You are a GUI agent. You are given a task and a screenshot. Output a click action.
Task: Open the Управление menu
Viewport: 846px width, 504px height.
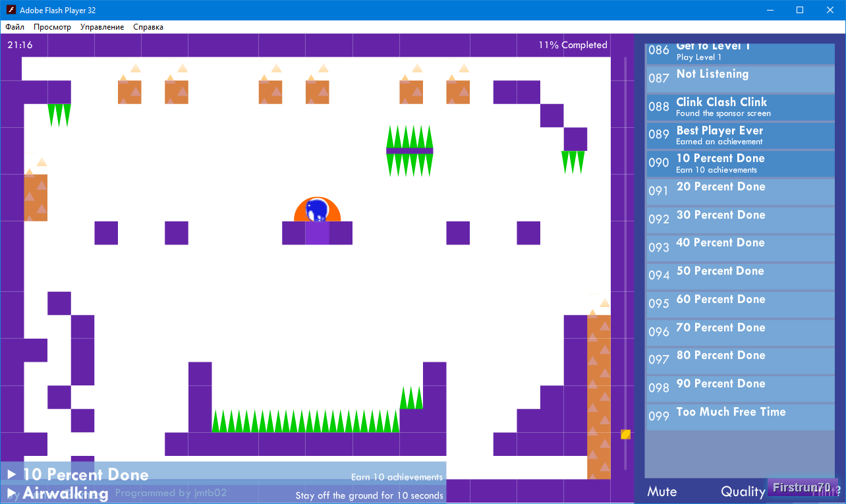pos(102,27)
